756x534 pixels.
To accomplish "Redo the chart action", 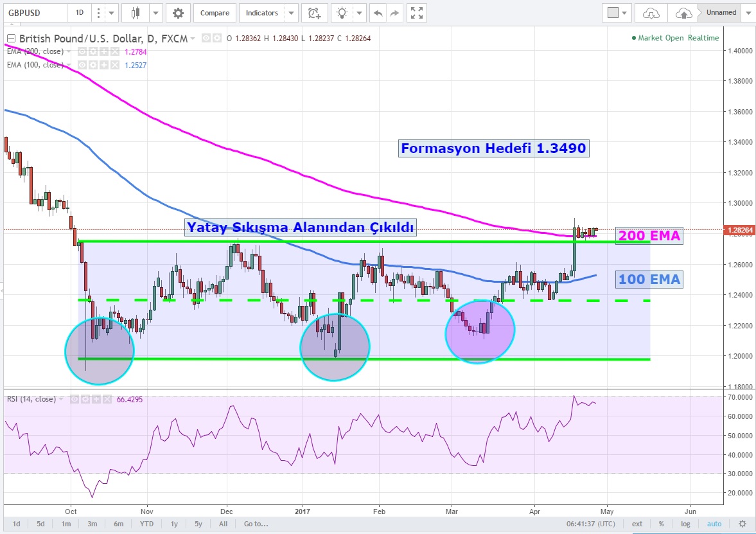I will click(x=395, y=13).
